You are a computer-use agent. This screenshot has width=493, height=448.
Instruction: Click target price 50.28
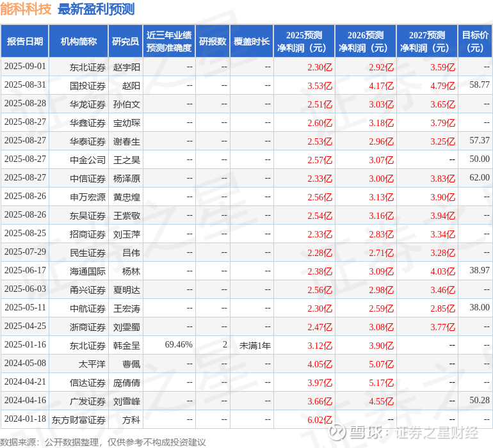point(480,400)
